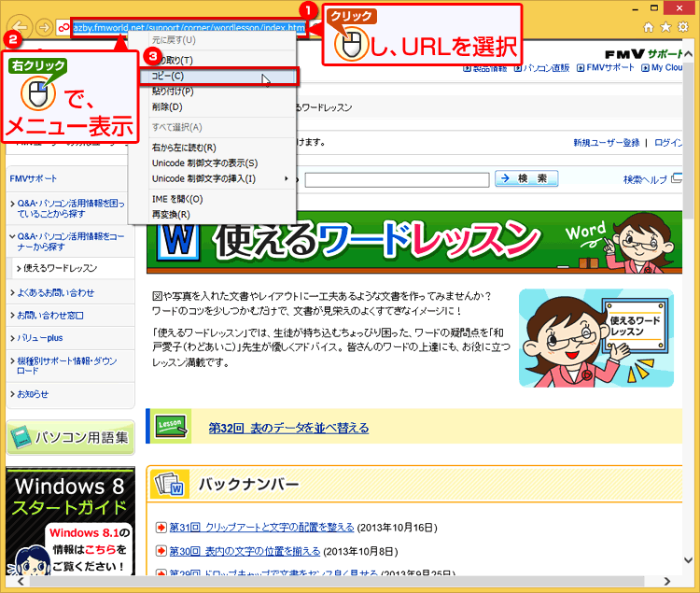Click the パソコン用語集 book icon
700x593 pixels.
coord(21,438)
